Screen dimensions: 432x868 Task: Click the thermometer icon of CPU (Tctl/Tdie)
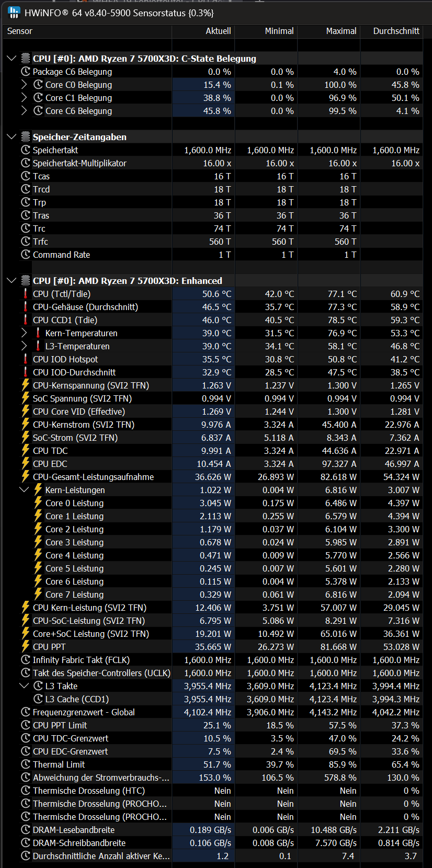point(26,293)
